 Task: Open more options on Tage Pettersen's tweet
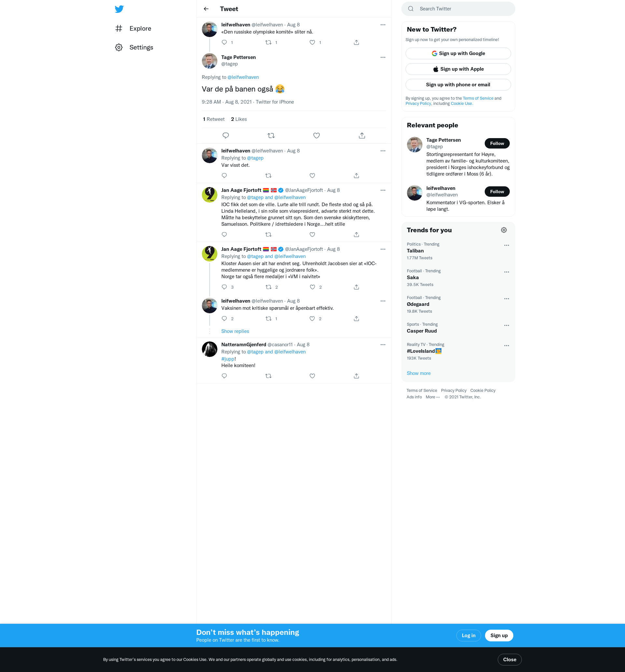[383, 57]
